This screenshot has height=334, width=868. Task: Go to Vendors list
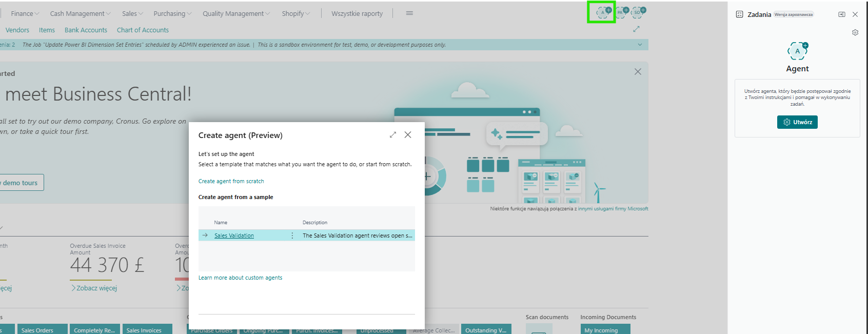pos(17,30)
